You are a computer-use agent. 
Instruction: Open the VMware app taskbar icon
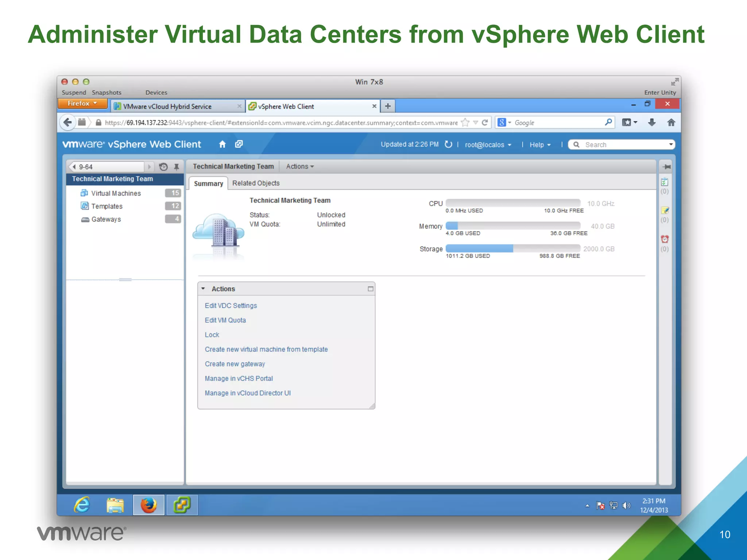click(182, 505)
